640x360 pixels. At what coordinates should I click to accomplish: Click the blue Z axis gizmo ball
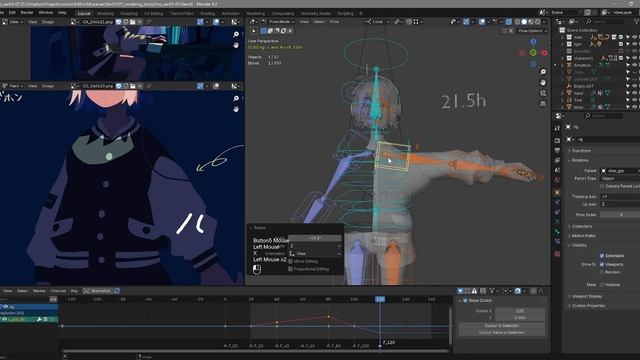point(533,42)
